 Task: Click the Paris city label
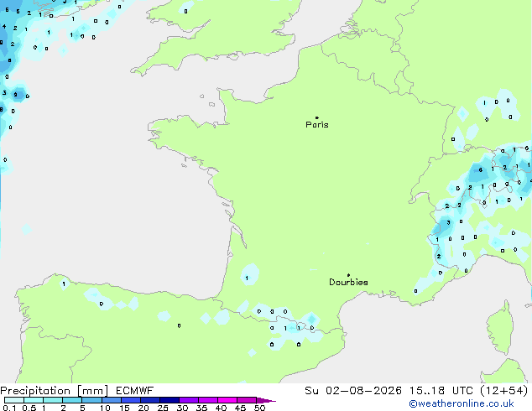coord(317,124)
